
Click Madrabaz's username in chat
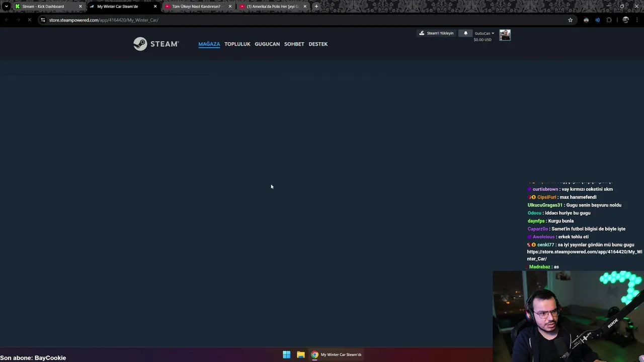[539, 267]
